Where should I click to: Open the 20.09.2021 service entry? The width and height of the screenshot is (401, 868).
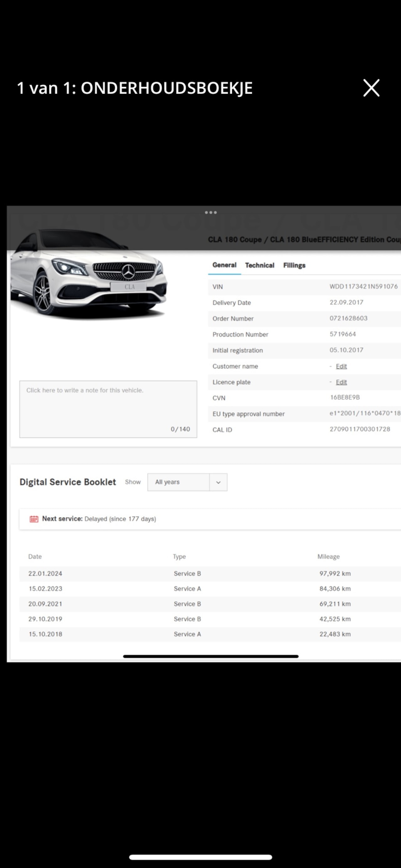click(210, 604)
